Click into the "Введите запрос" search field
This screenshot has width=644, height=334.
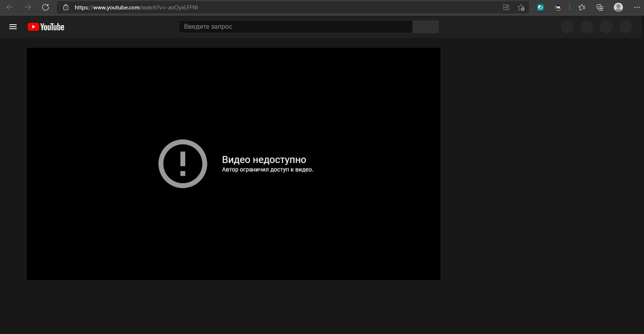click(x=296, y=26)
